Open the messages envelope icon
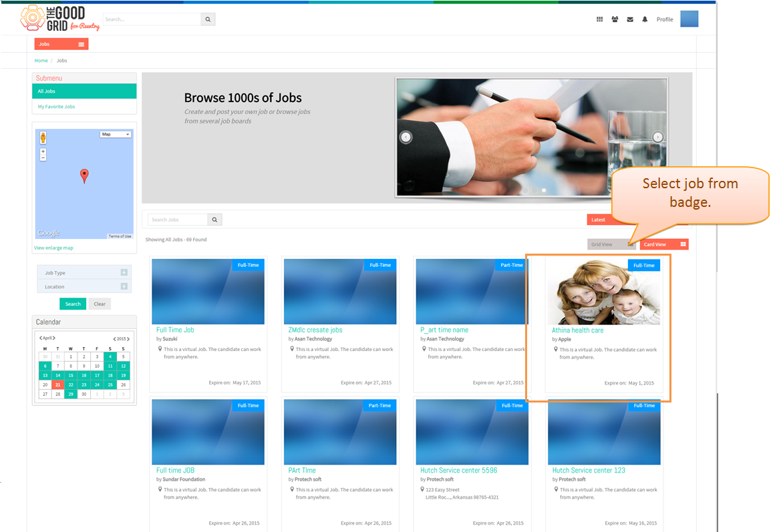This screenshot has height=532, width=773. point(630,19)
